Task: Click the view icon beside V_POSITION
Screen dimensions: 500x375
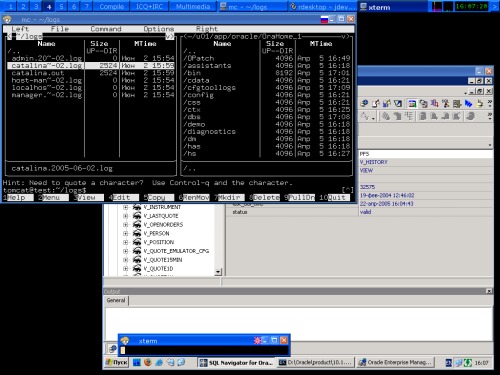Action: [x=137, y=242]
